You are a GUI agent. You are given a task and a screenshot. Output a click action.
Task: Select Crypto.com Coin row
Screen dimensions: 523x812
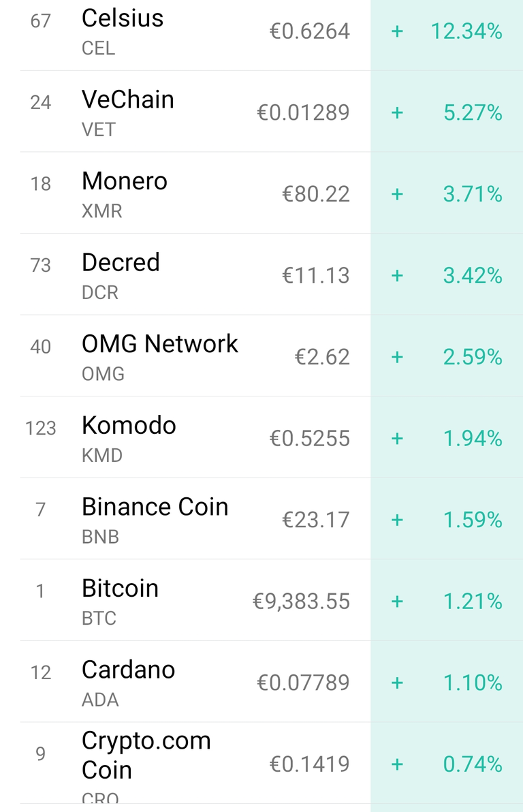point(261,764)
